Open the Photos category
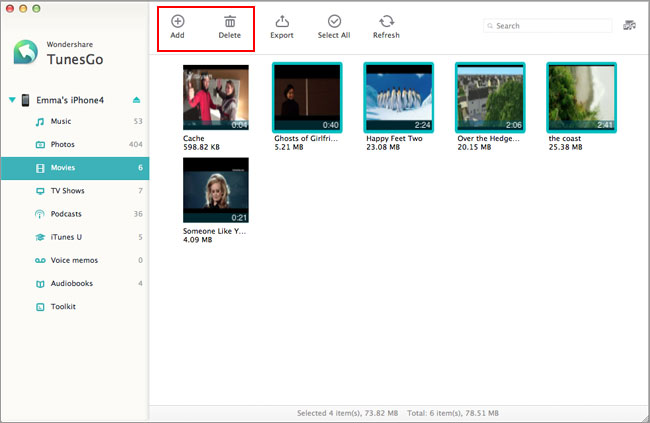The image size is (650, 423). 75,145
